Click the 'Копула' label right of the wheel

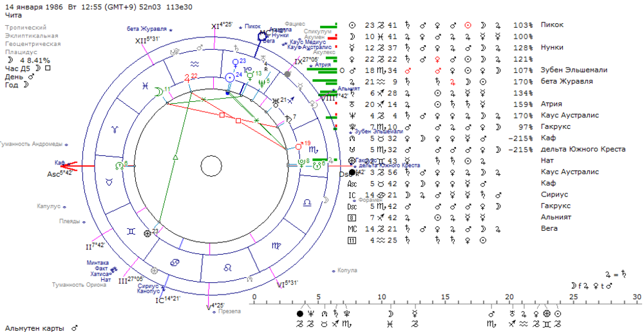coord(347,270)
